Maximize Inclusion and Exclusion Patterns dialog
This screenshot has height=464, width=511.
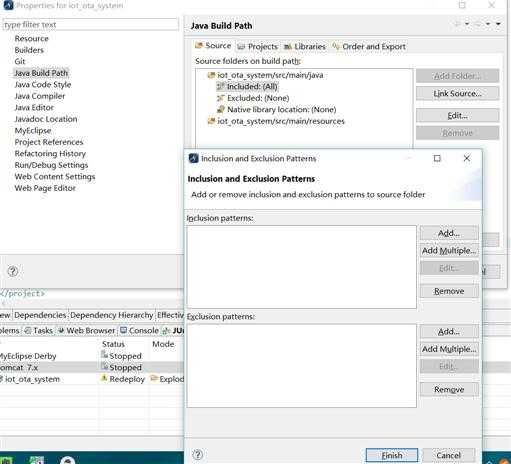pos(437,158)
